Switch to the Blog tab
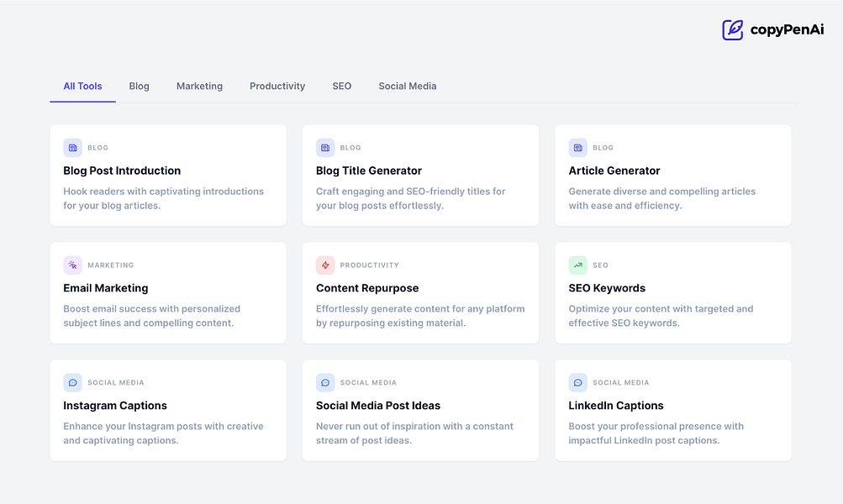The height and width of the screenshot is (504, 843). tap(140, 87)
